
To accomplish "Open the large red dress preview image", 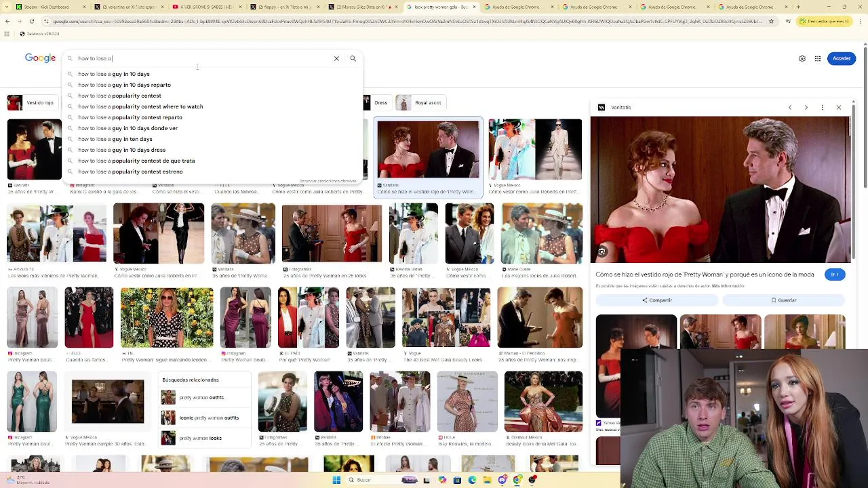I will (x=720, y=190).
